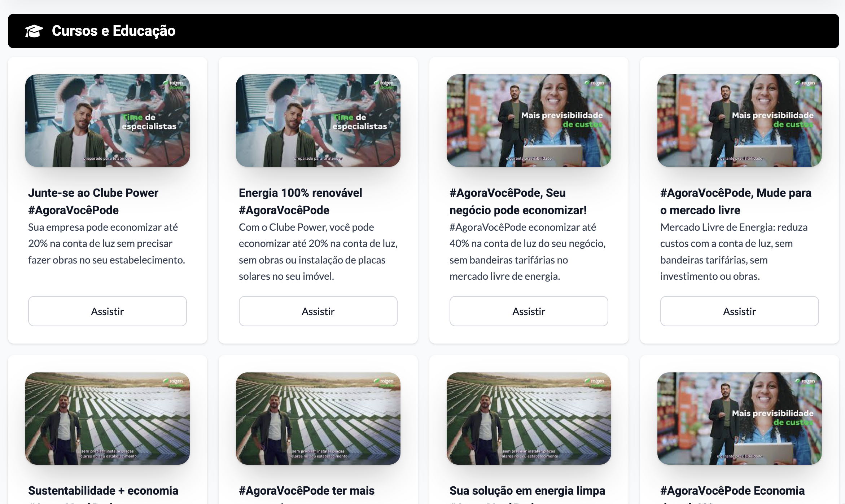Watch the "Mude para o mercado livre" video via Assistir
845x504 pixels.
[x=740, y=311]
